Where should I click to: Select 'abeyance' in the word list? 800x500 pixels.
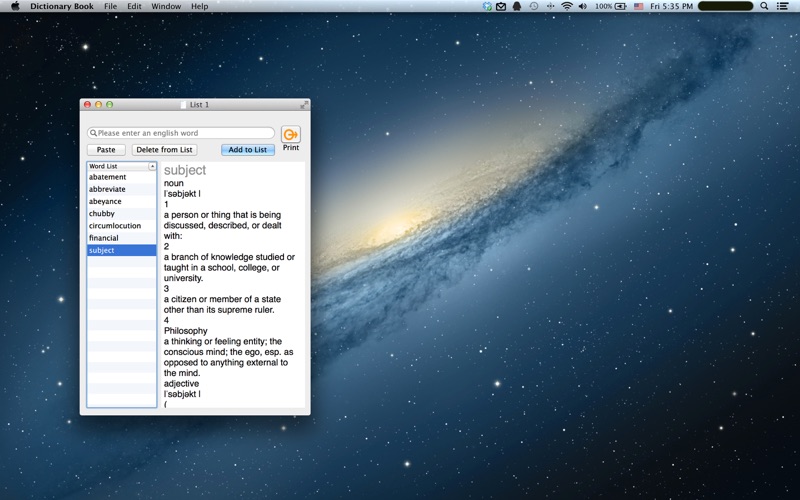click(105, 201)
